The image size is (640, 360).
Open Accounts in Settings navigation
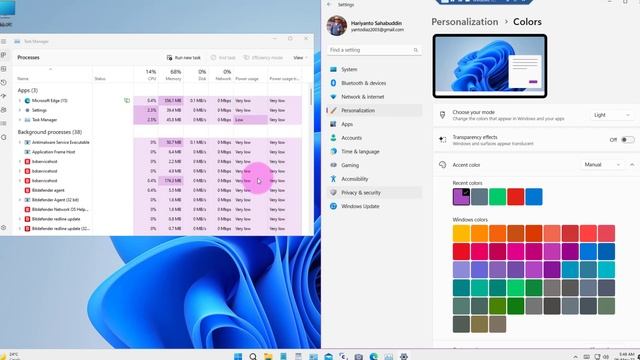coord(374,138)
